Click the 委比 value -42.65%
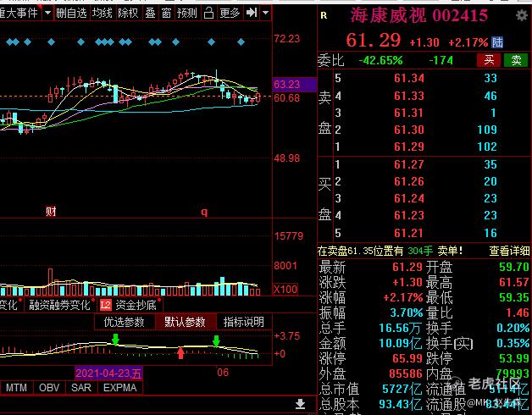This screenshot has width=532, height=415. [380, 60]
